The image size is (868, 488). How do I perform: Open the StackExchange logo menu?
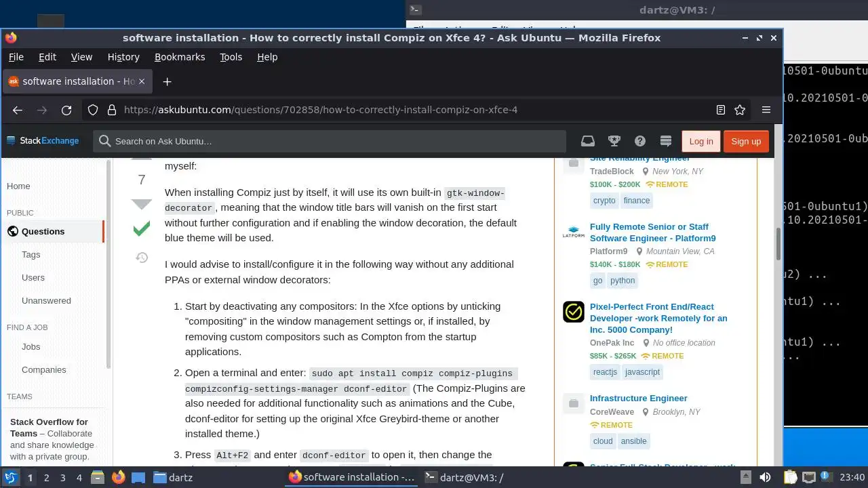(x=43, y=141)
